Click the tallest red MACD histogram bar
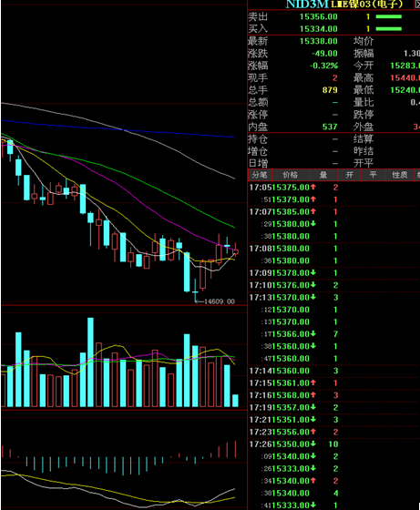 236,449
